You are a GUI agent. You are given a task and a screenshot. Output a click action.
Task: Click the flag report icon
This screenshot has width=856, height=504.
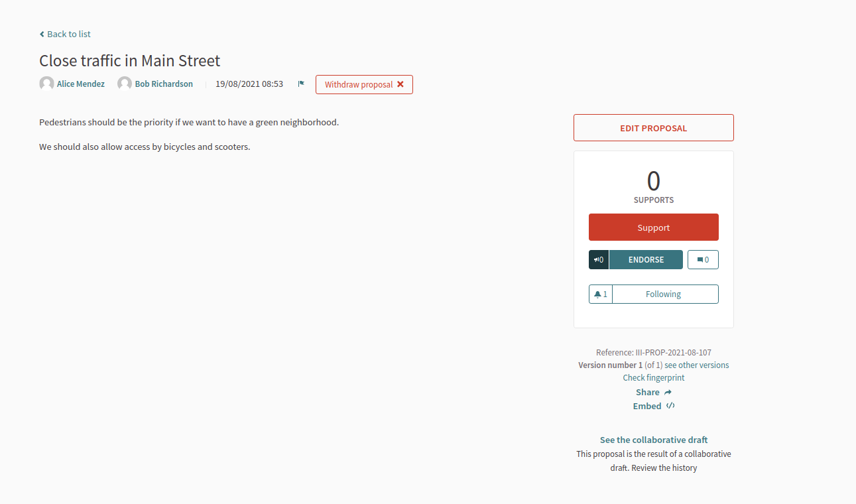[x=301, y=84]
